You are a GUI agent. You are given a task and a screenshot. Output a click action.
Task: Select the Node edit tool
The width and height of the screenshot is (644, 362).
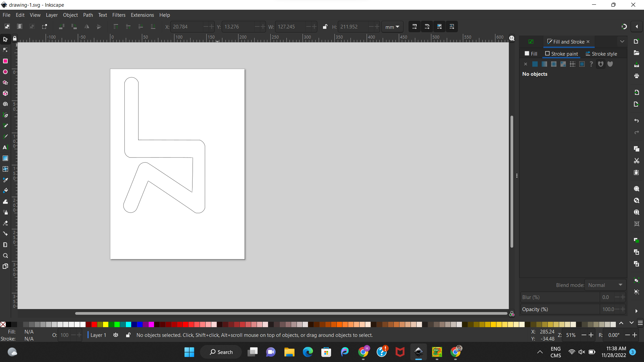coord(5,50)
